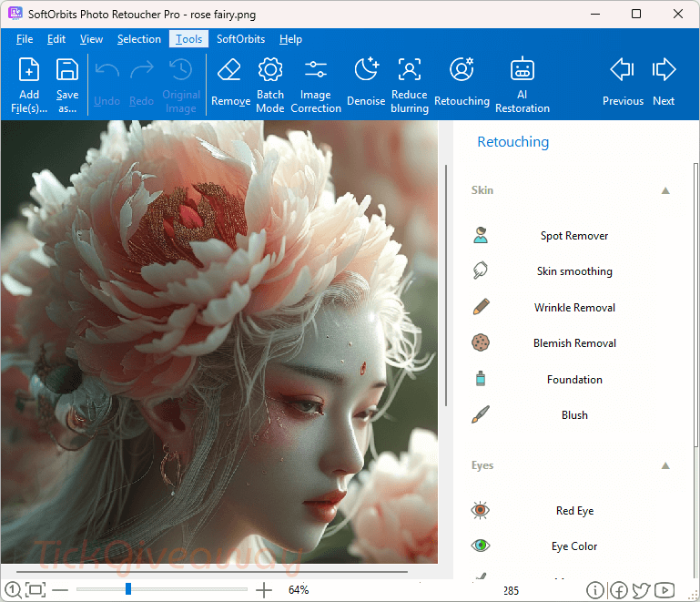Show the Original Image
The width and height of the screenshot is (700, 602).
click(181, 85)
